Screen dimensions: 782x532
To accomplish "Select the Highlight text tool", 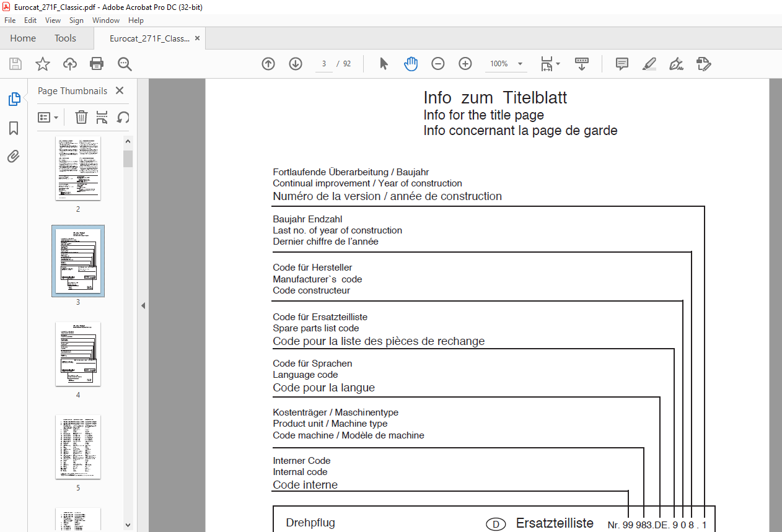I will 649,64.
